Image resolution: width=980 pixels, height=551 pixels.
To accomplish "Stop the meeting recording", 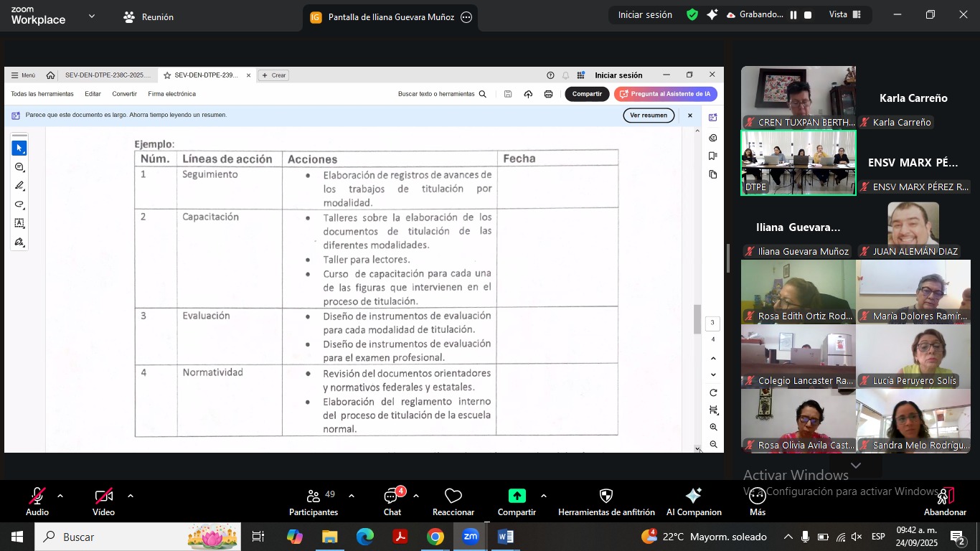I will 808,15.
